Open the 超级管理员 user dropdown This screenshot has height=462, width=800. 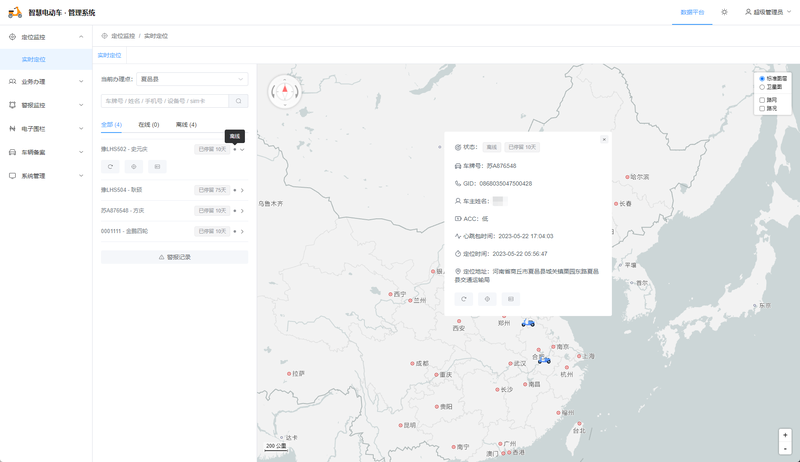(768, 12)
